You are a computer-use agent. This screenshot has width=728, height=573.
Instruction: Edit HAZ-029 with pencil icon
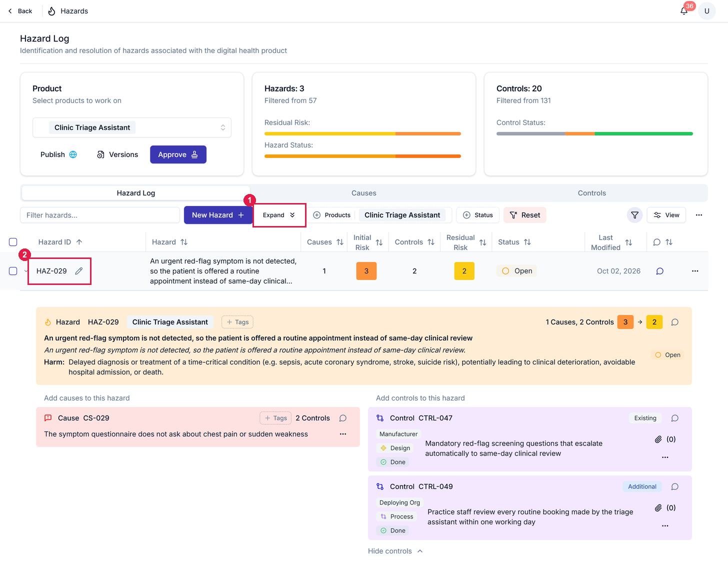click(79, 271)
